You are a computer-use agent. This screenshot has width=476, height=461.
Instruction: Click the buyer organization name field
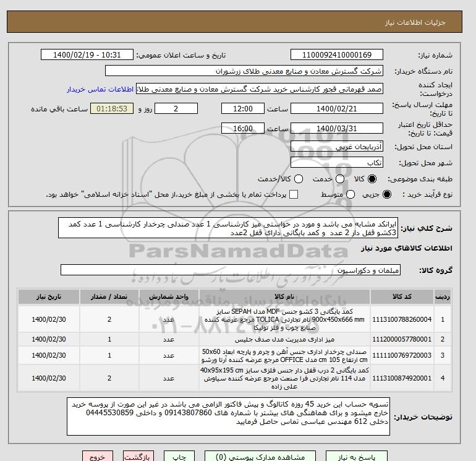[244, 71]
